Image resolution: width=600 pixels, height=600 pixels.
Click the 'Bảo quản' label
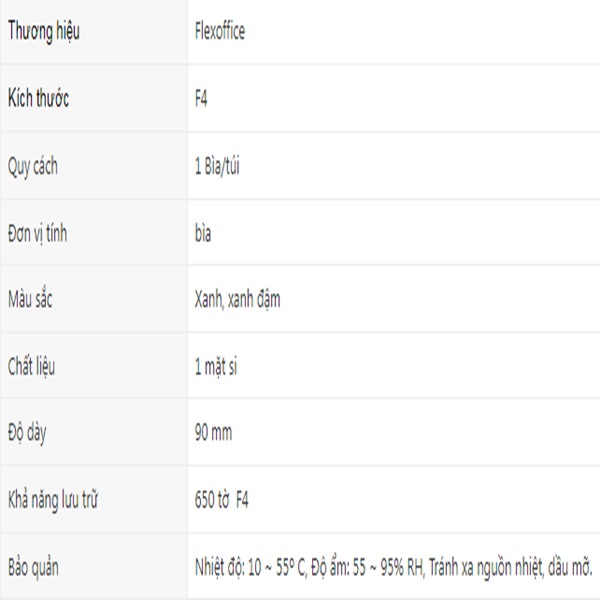pos(33,567)
